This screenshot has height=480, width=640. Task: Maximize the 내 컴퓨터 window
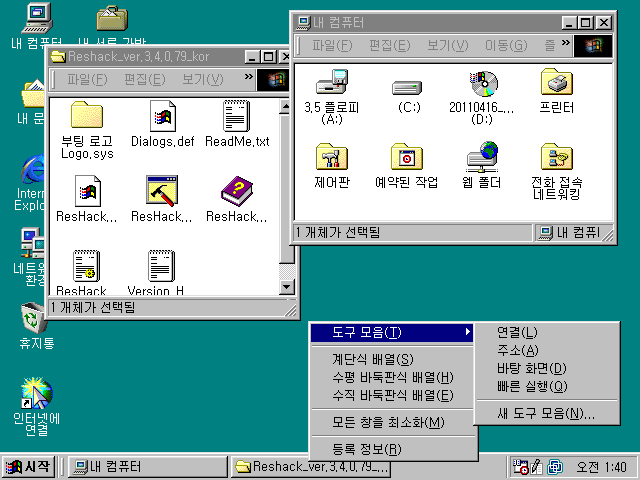[x=586, y=22]
